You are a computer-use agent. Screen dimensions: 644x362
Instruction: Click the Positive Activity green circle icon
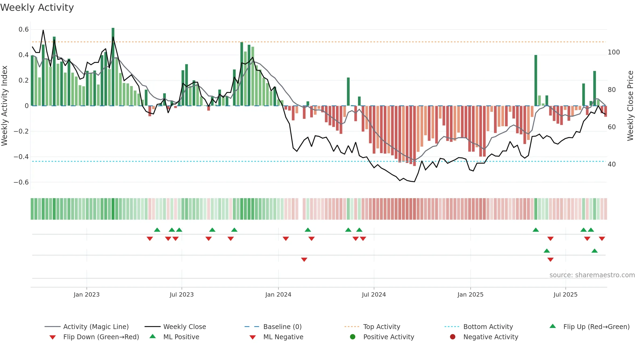click(x=353, y=337)
